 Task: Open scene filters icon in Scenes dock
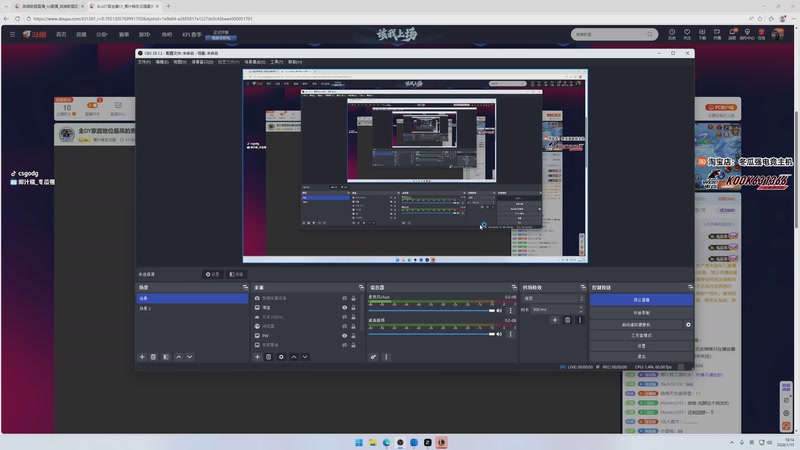click(166, 357)
